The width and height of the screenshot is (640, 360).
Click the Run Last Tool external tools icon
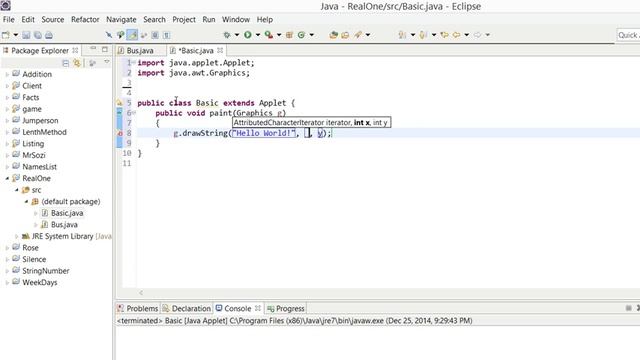click(269, 35)
